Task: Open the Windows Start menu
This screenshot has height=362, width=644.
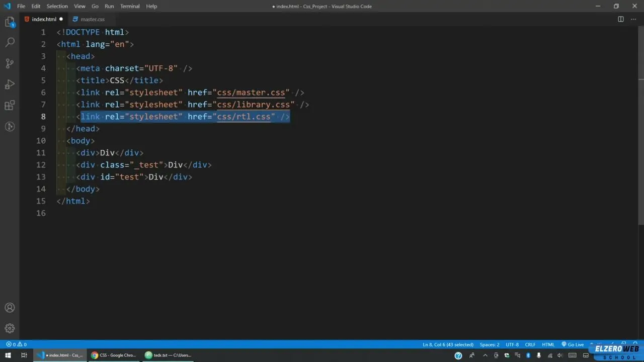Action: tap(8, 355)
